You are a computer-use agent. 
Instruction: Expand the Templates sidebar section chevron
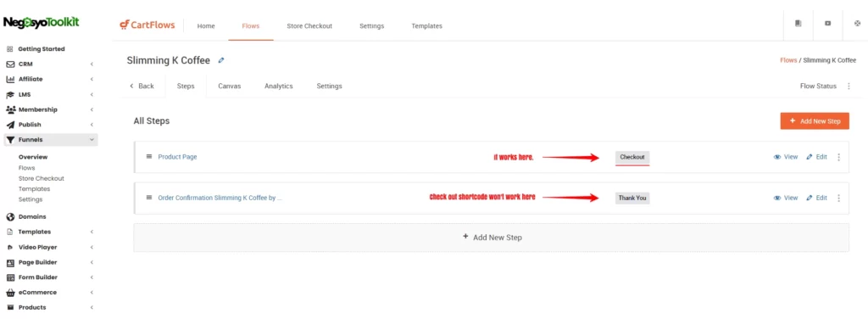tap(92, 232)
